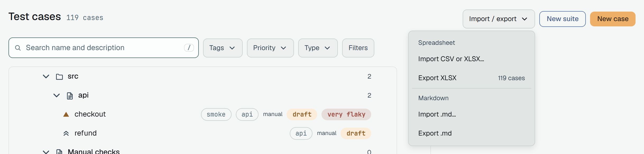Click the Manual checks suite name
The image size is (644, 154).
pyautogui.click(x=94, y=151)
